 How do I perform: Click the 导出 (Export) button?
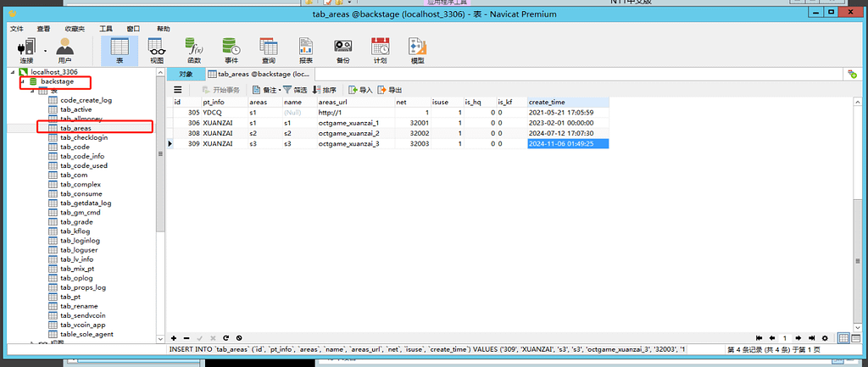390,90
